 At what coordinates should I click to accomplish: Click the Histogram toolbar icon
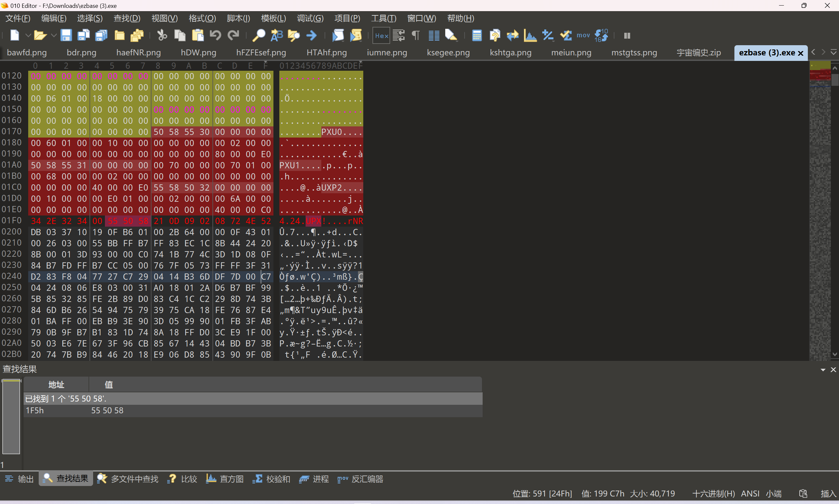tap(530, 35)
